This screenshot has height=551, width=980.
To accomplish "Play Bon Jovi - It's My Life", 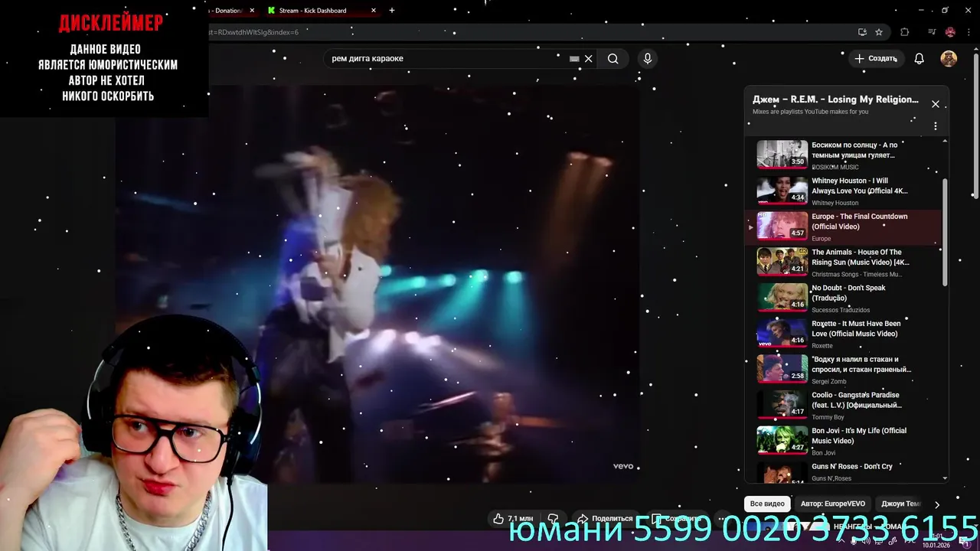I will coord(844,442).
